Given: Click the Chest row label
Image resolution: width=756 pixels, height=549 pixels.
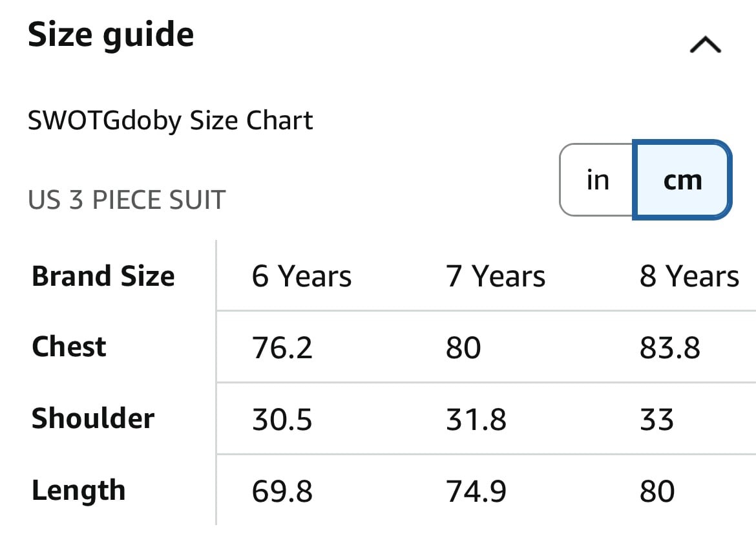Looking at the screenshot, I should click(69, 347).
